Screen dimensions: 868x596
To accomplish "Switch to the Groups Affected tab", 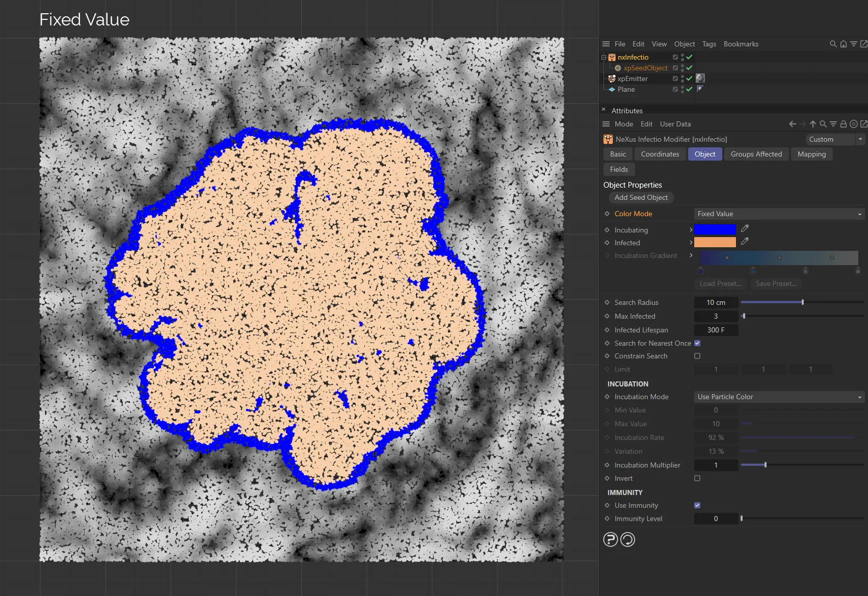I will (756, 154).
